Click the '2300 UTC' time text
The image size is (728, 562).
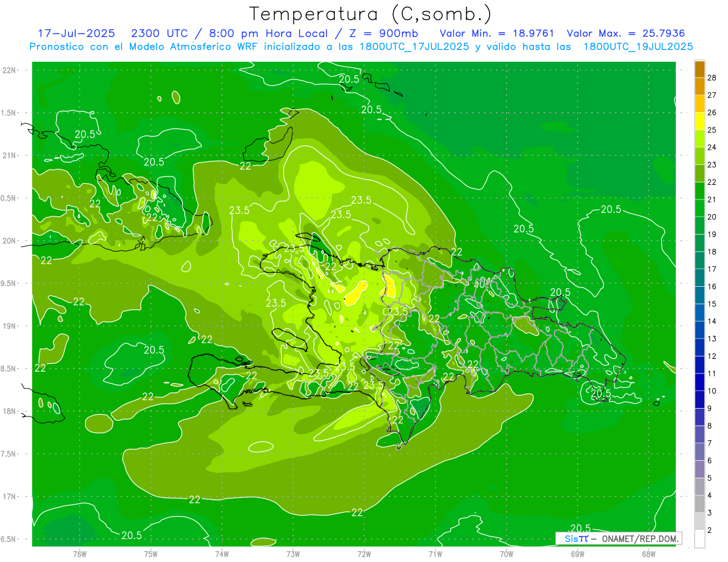coord(160,33)
